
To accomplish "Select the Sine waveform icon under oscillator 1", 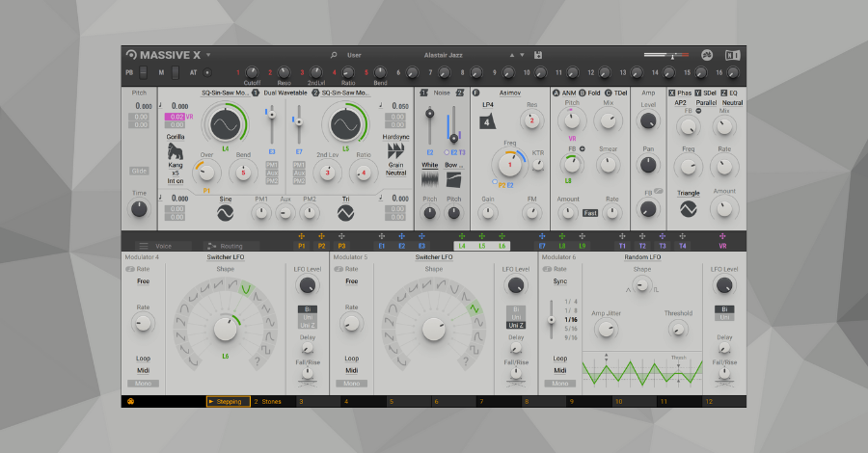I will pyautogui.click(x=226, y=215).
